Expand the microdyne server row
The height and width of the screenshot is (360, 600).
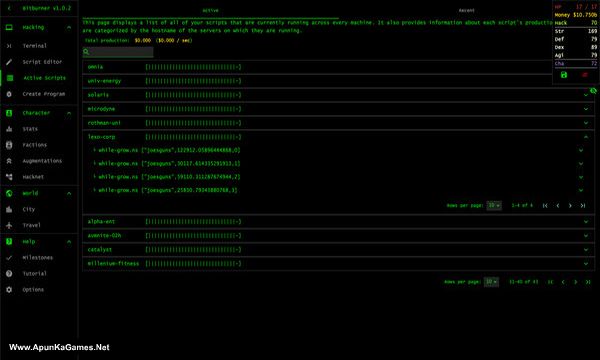pos(338,109)
